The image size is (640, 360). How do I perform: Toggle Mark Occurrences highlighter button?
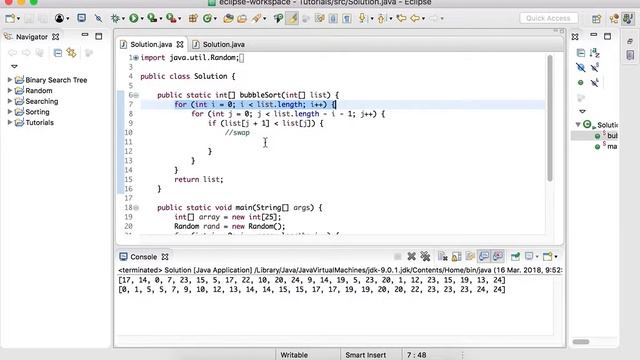[x=292, y=18]
